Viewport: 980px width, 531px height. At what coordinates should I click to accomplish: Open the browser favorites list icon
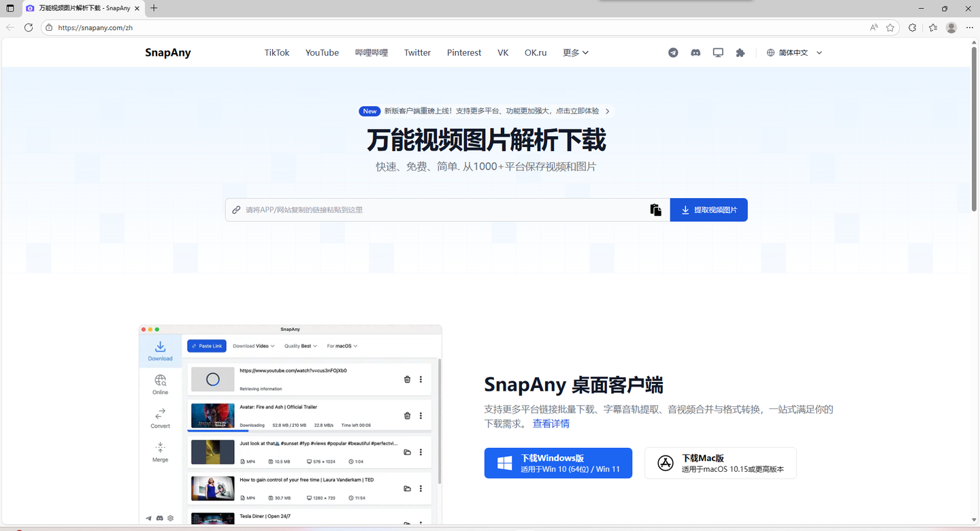coord(932,27)
